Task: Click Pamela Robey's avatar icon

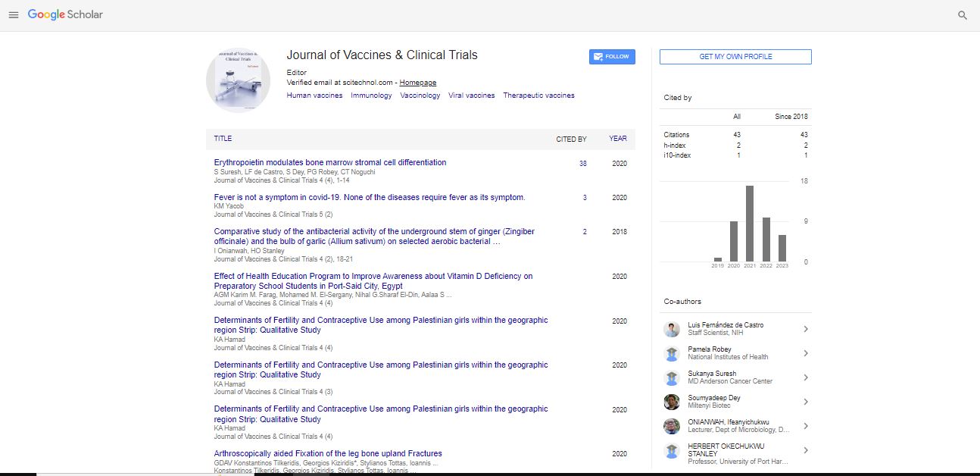Action: pyautogui.click(x=671, y=353)
